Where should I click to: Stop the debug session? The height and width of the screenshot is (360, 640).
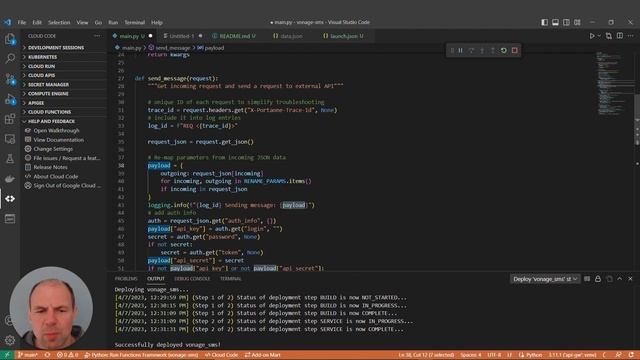tap(515, 51)
